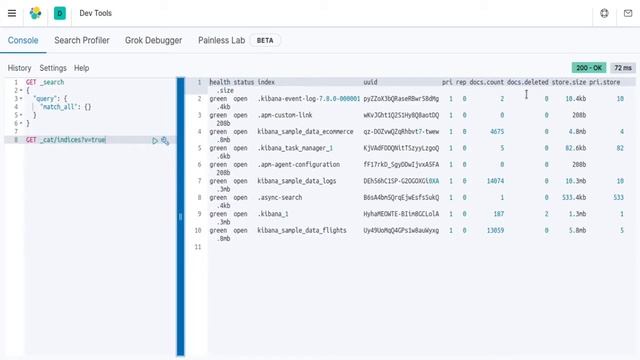Toggle the fold arrow on line 6
This screenshot has width=640, height=360.
(x=21, y=123)
